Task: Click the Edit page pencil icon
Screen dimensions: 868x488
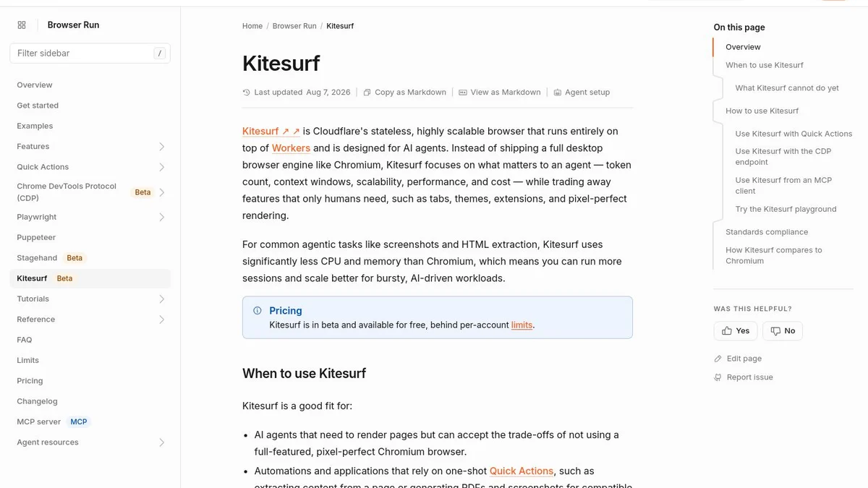Action: [718, 359]
